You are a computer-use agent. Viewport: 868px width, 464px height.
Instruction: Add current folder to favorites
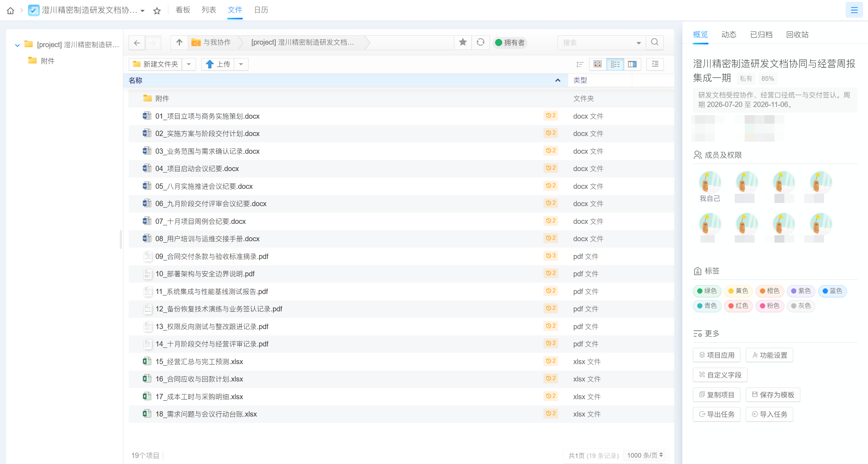tap(463, 43)
